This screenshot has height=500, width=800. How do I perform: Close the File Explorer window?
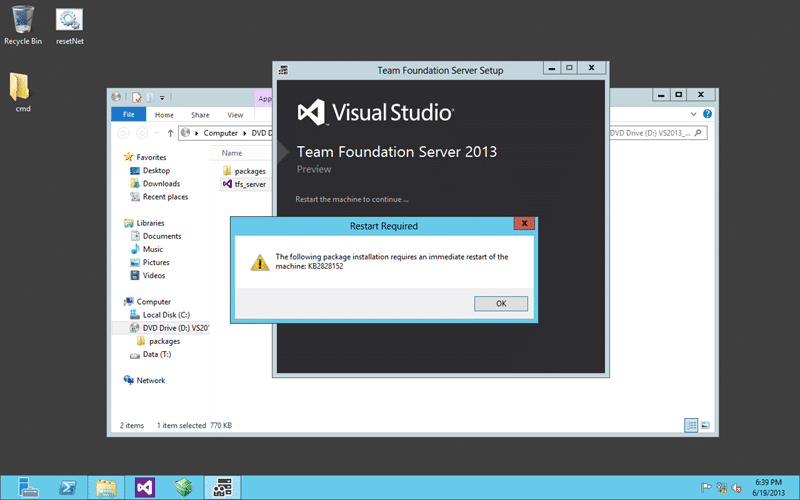tap(701, 95)
